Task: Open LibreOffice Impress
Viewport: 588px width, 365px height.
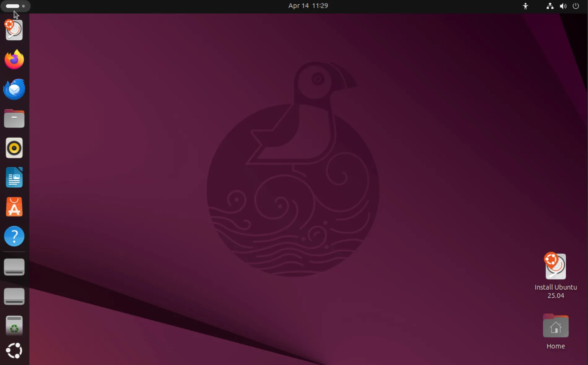Action: tap(14, 177)
